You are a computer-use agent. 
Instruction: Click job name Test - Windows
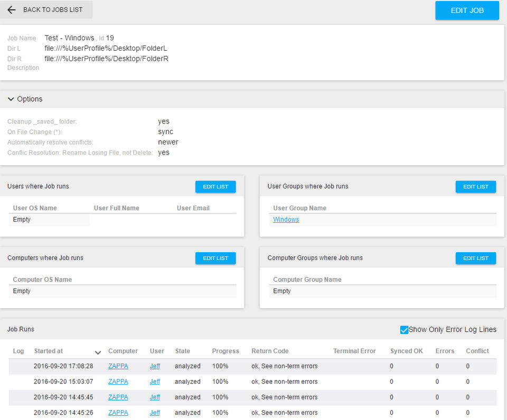click(x=69, y=38)
